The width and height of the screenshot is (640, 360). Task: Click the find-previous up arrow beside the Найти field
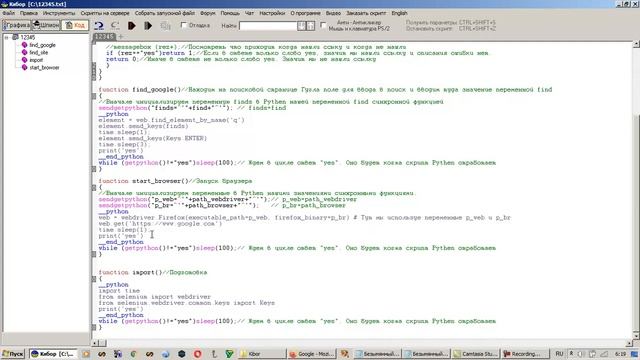pyautogui.click(x=311, y=26)
